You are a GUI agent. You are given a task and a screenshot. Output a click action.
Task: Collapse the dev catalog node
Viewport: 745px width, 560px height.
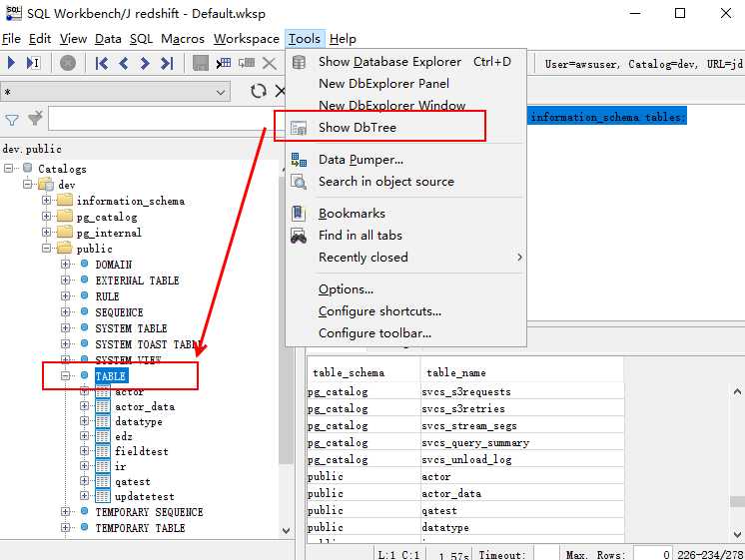click(27, 184)
